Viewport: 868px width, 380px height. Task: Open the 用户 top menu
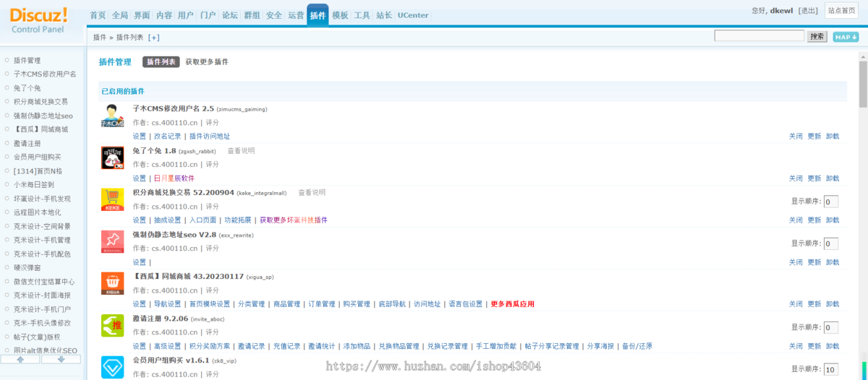click(x=185, y=15)
